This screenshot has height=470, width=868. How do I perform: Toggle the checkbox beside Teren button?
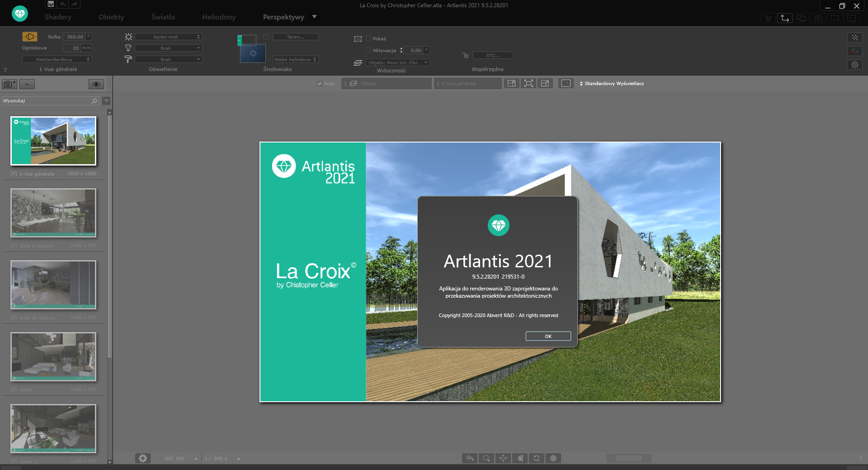pos(266,37)
